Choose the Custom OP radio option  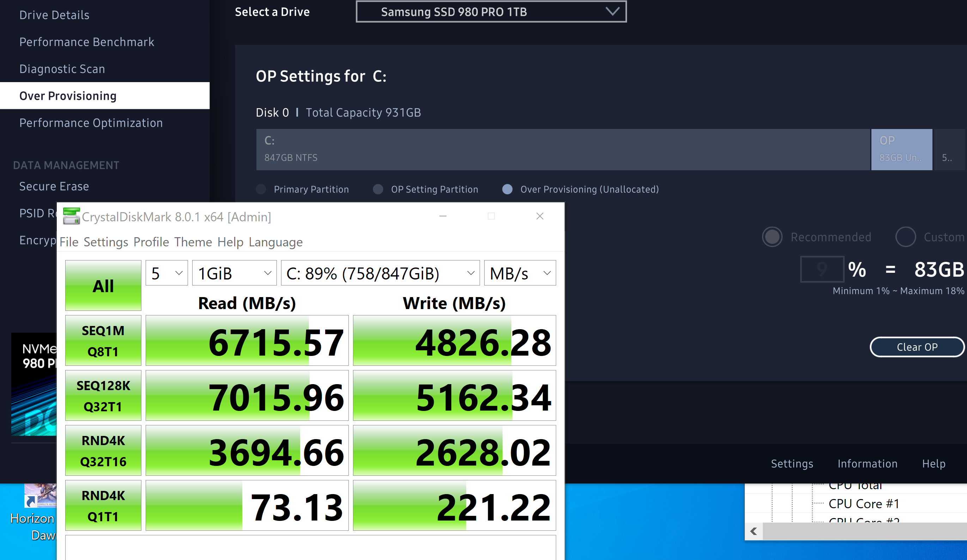905,237
